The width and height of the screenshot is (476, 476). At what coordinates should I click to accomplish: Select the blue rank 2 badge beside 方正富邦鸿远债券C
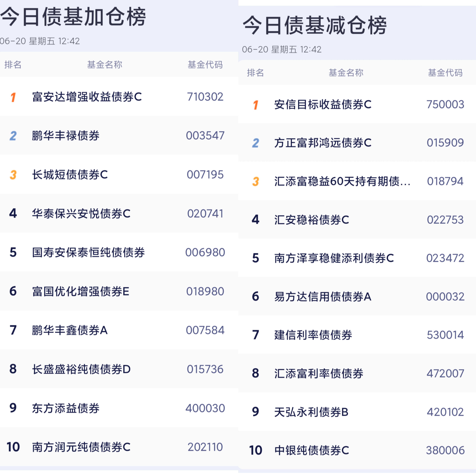256,143
